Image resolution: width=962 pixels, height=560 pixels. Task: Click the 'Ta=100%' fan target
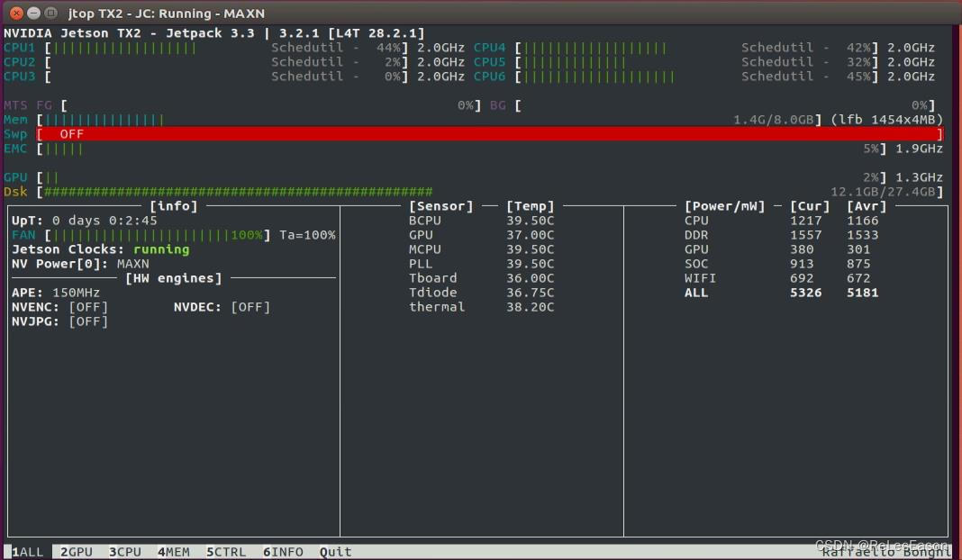click(x=307, y=235)
